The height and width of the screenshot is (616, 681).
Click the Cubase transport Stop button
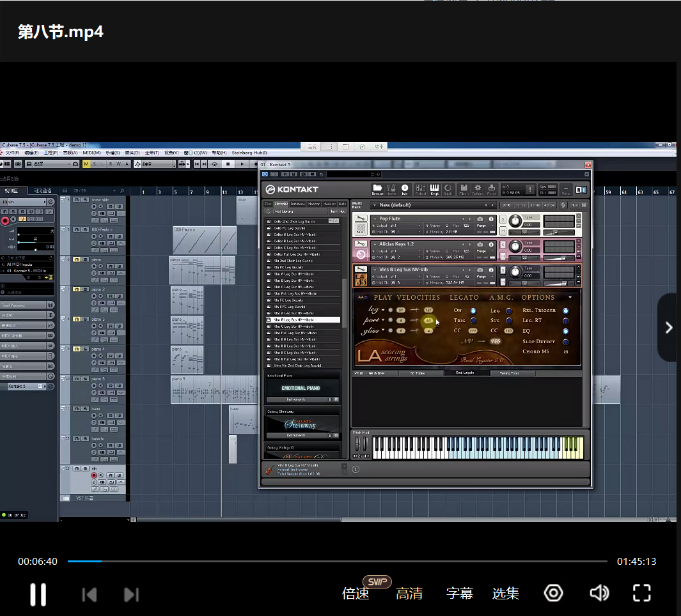coord(228,164)
